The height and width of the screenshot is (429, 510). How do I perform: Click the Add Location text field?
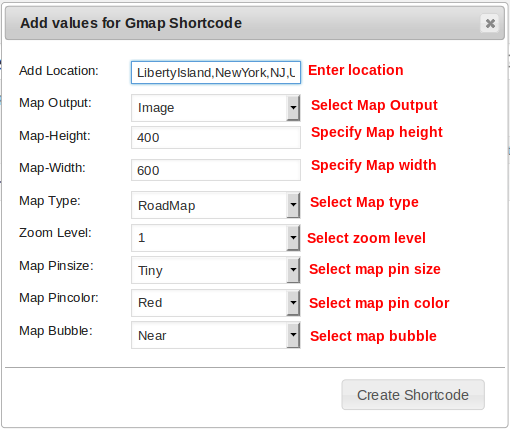coord(216,72)
